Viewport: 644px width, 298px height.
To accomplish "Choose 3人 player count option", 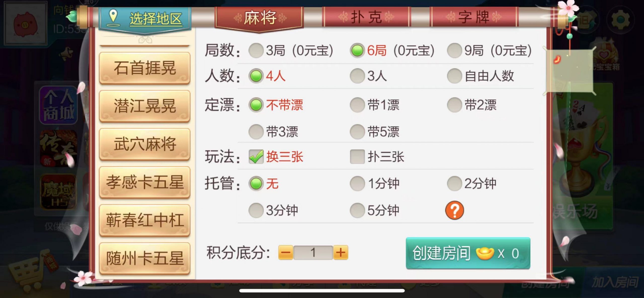I will pos(357,76).
